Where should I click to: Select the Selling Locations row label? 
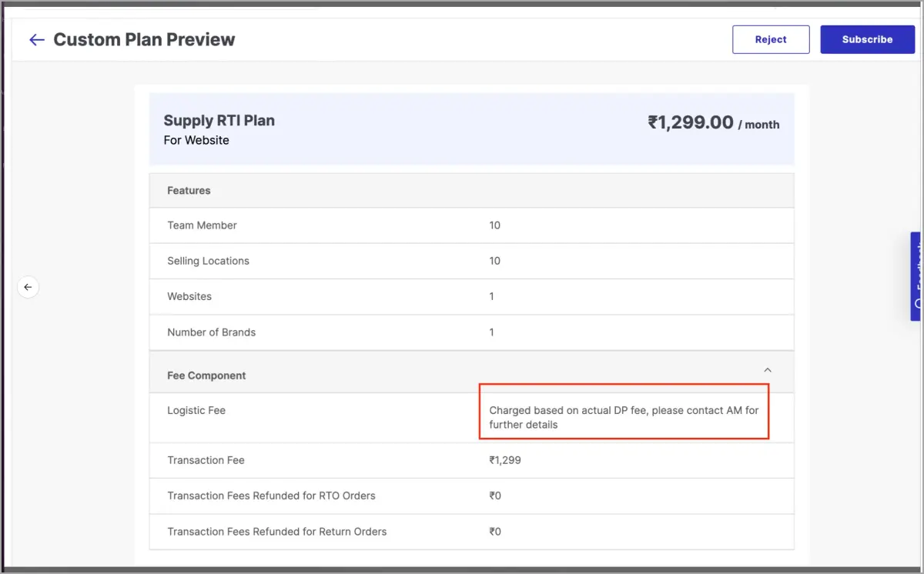[x=208, y=261]
